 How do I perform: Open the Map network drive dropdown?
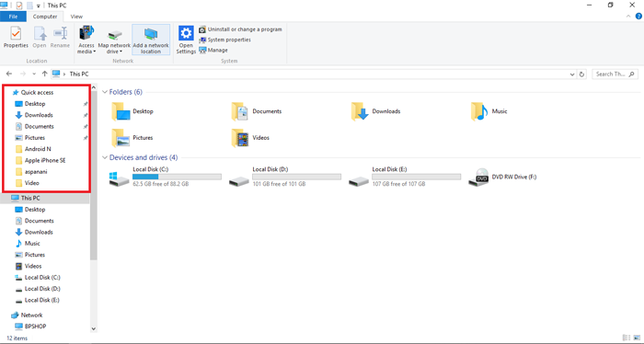click(114, 41)
